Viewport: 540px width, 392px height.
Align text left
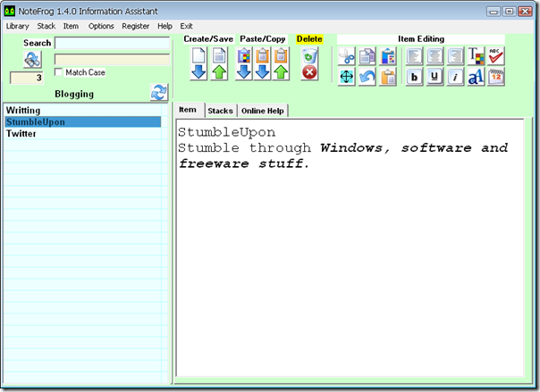[414, 56]
